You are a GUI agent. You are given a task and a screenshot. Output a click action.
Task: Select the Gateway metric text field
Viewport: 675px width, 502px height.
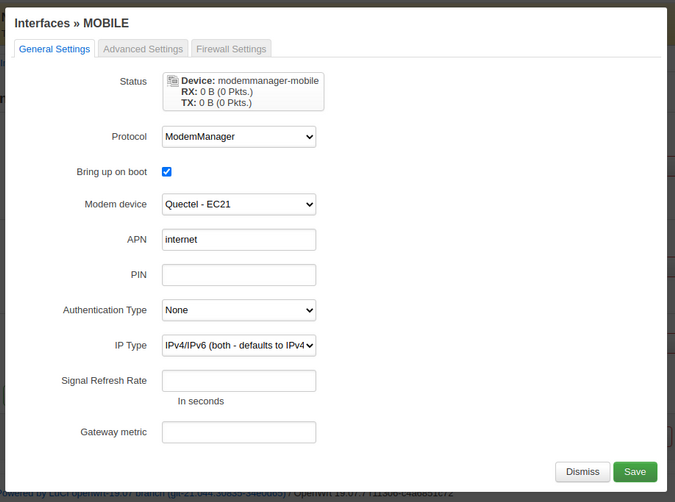[239, 432]
